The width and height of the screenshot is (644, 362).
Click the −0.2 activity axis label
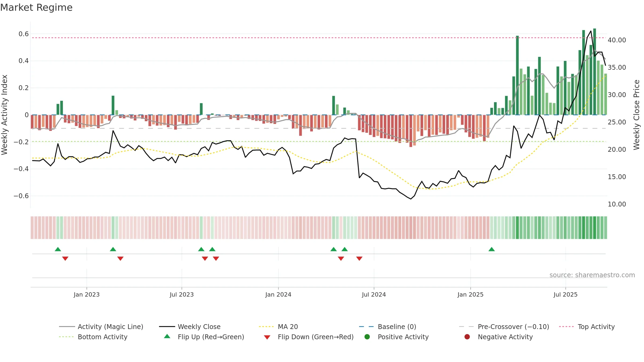21,142
